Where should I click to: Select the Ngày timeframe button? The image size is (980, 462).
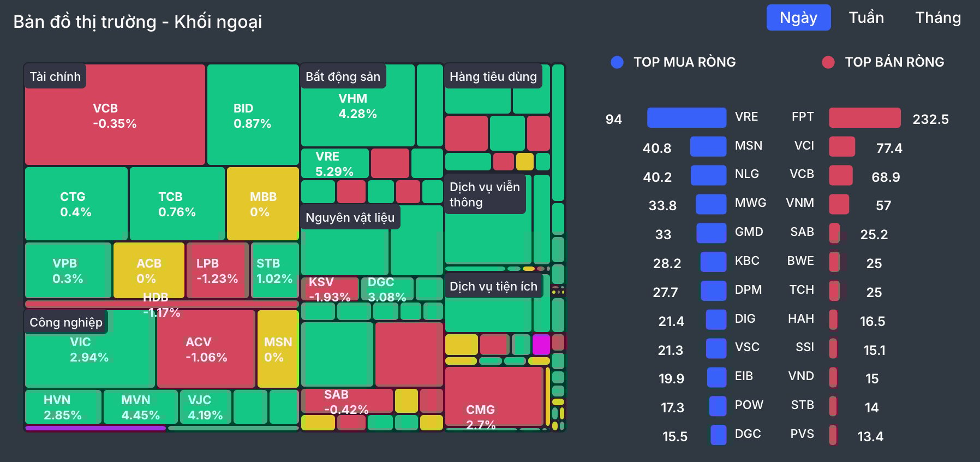[x=798, y=17]
